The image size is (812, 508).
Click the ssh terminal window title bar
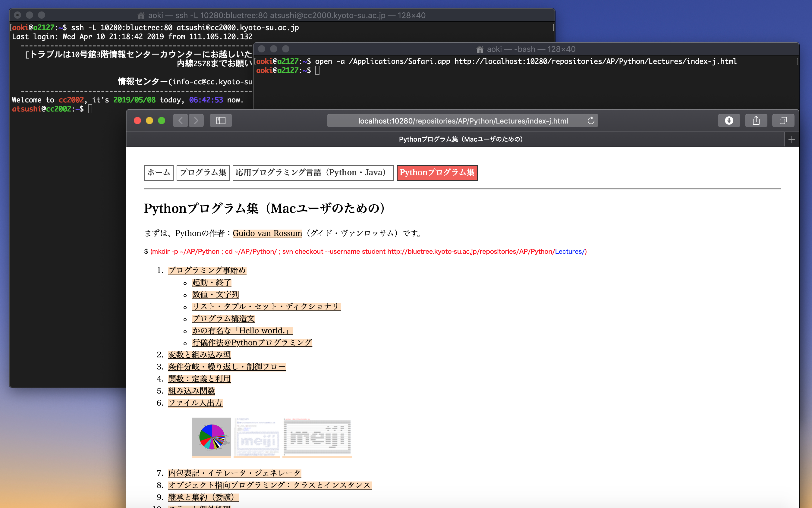point(282,15)
